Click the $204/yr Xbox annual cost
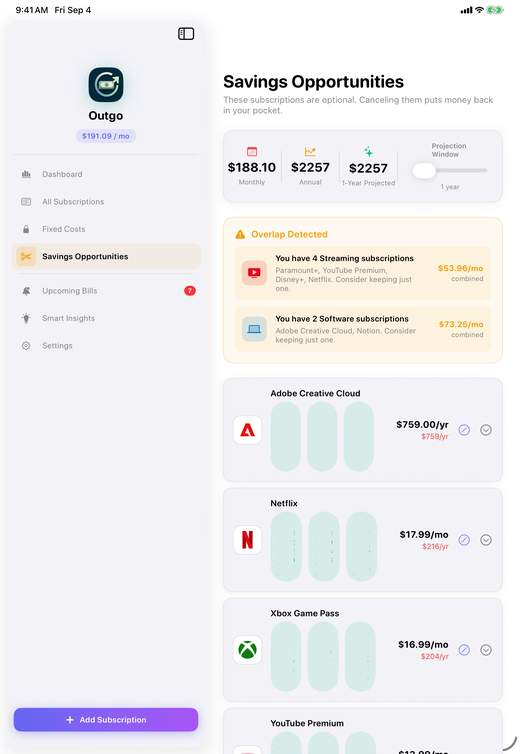Viewport: 520px width, 754px height. [435, 656]
